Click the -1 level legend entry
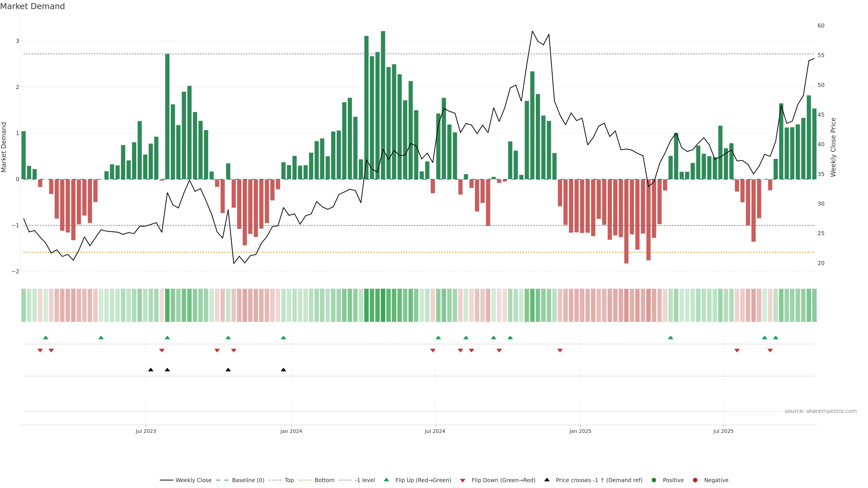Screen dimensions: 868x488 [x=365, y=480]
